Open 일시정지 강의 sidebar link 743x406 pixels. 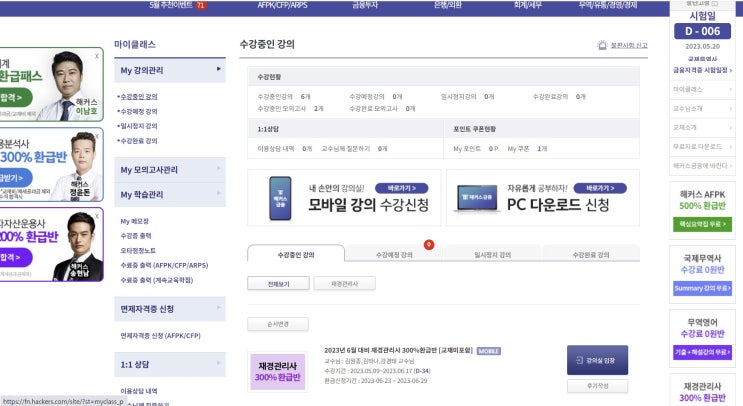[138, 126]
